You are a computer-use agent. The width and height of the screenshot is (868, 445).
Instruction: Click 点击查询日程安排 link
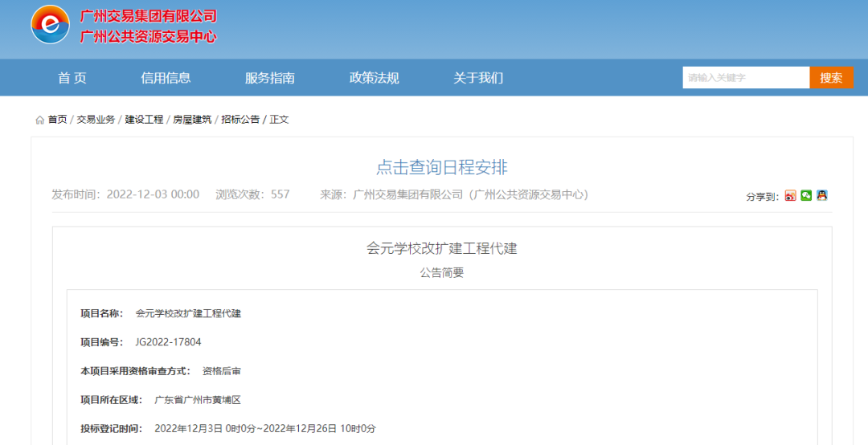point(442,167)
